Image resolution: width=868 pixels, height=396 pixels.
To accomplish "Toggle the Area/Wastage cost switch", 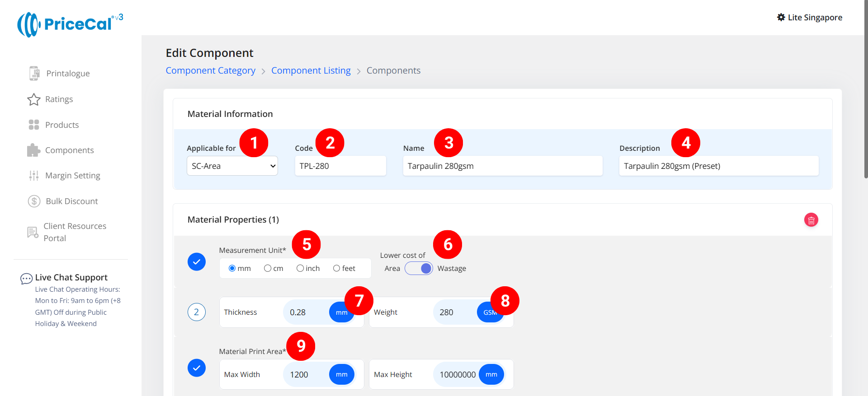I will pos(419,268).
